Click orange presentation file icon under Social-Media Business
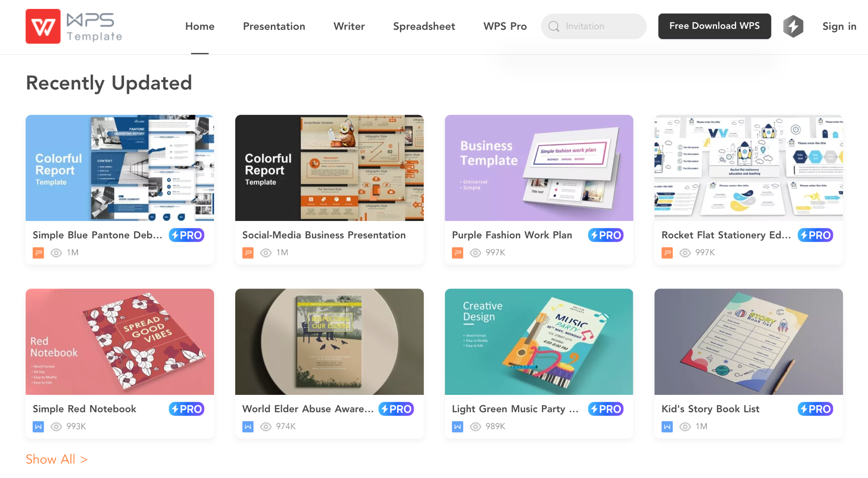868x478 pixels. [x=248, y=253]
